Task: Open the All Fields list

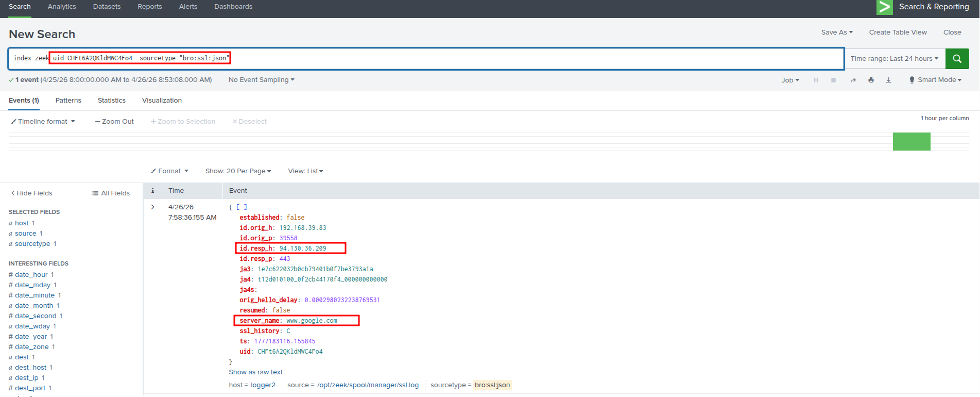Action: coord(111,193)
